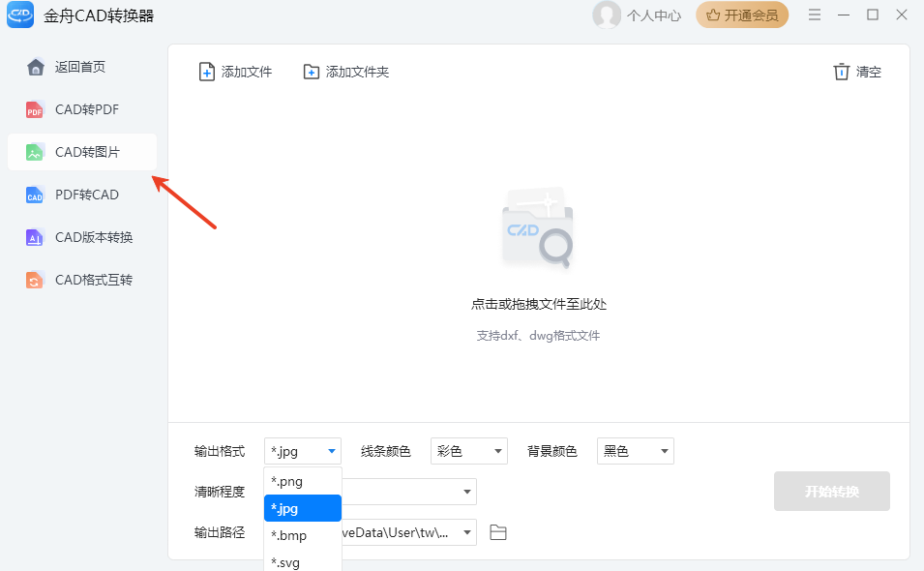Open 背景颜色 黑色 dropdown

coord(636,451)
